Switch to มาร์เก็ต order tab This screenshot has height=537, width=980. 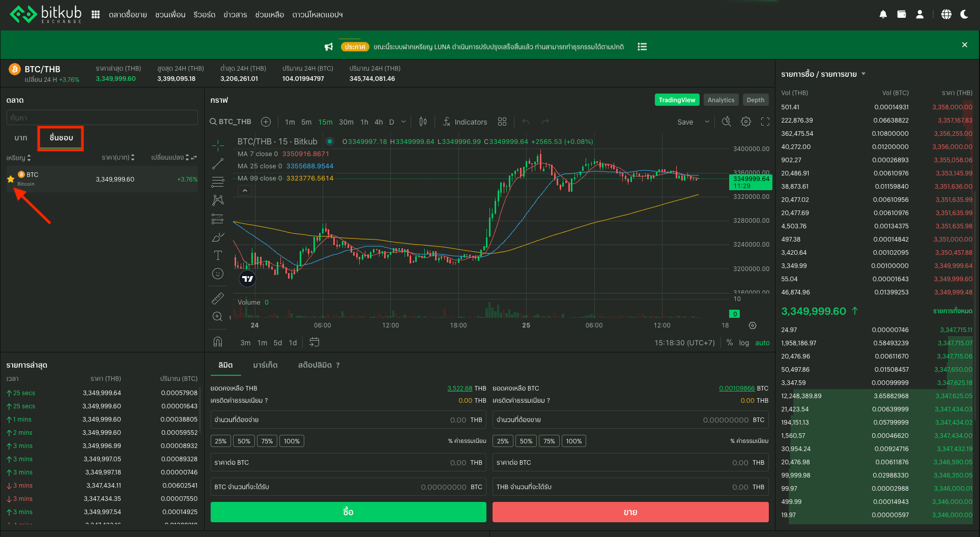(265, 365)
